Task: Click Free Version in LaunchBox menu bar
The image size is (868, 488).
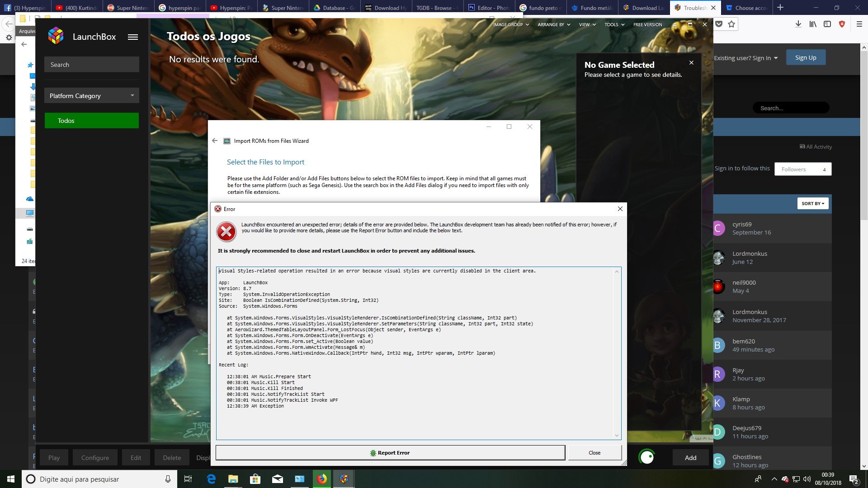Action: tap(647, 24)
